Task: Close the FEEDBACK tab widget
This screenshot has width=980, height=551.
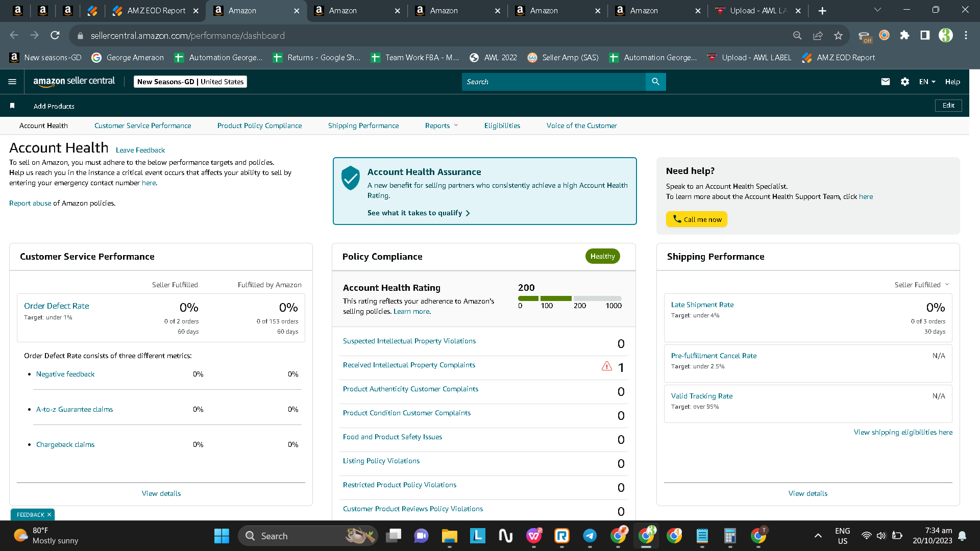Action: pyautogui.click(x=49, y=515)
